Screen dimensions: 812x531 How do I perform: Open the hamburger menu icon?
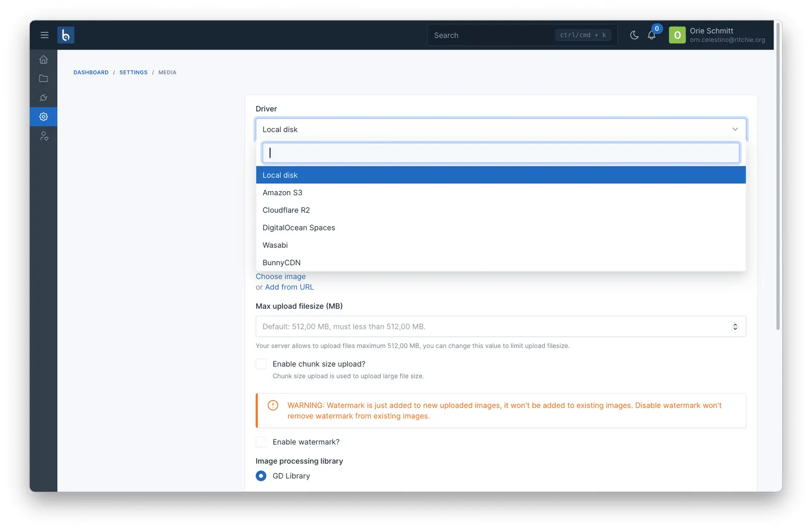tap(44, 35)
